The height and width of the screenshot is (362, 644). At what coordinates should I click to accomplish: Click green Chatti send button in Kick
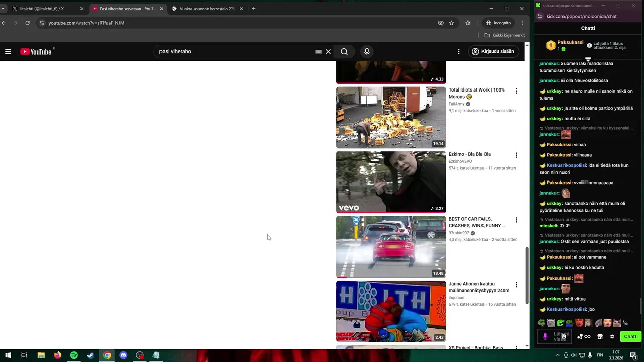[631, 336]
